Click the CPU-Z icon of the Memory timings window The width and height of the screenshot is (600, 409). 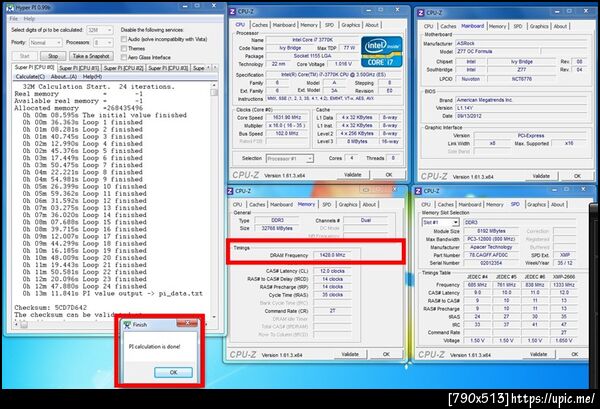click(230, 191)
